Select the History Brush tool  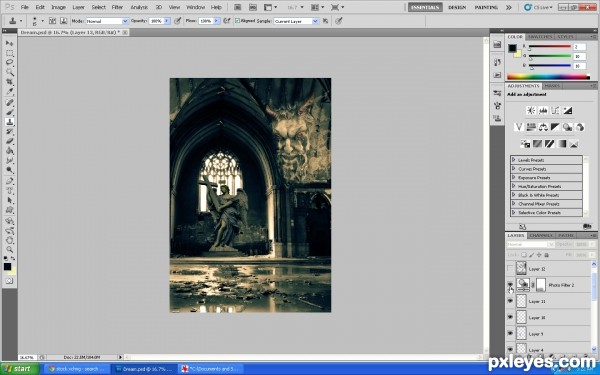coord(10,132)
